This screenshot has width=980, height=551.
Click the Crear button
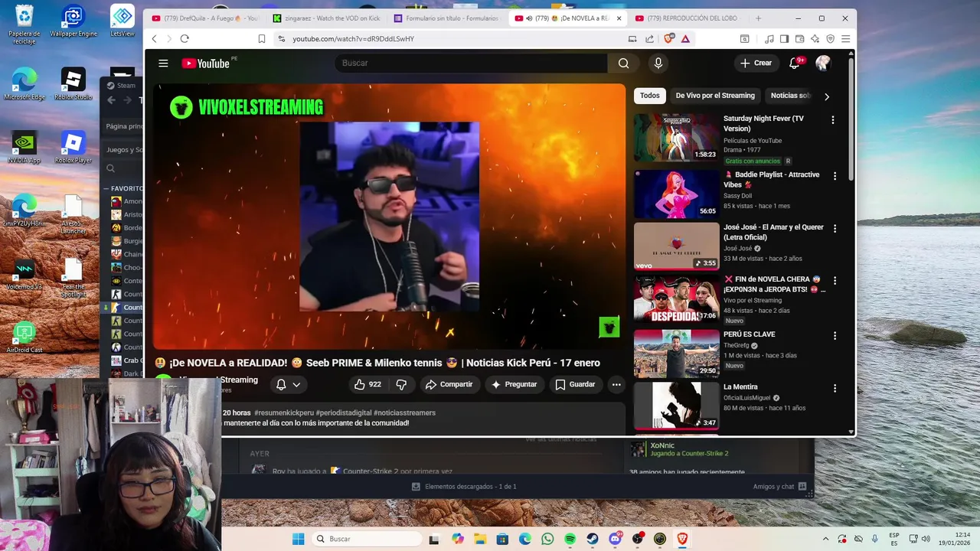(756, 63)
